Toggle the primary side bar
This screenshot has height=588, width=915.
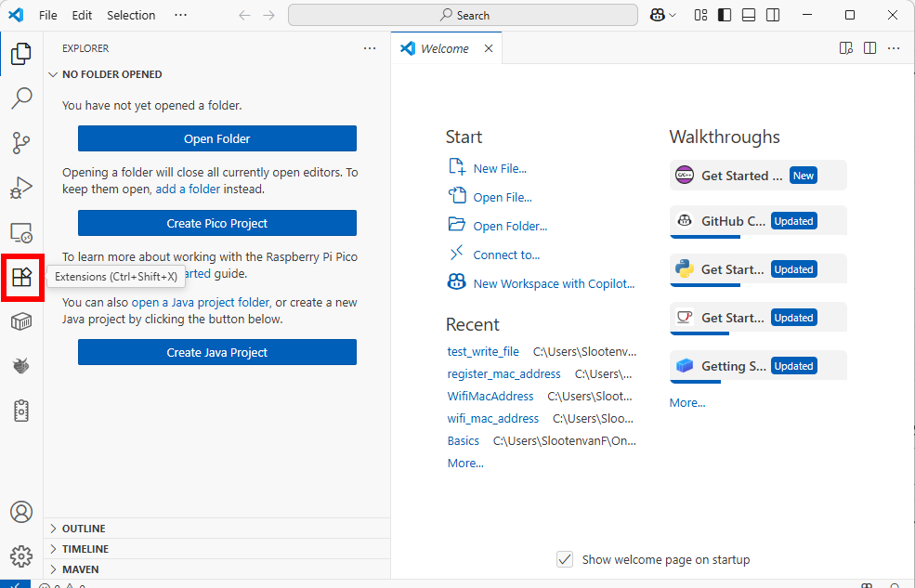(x=725, y=15)
